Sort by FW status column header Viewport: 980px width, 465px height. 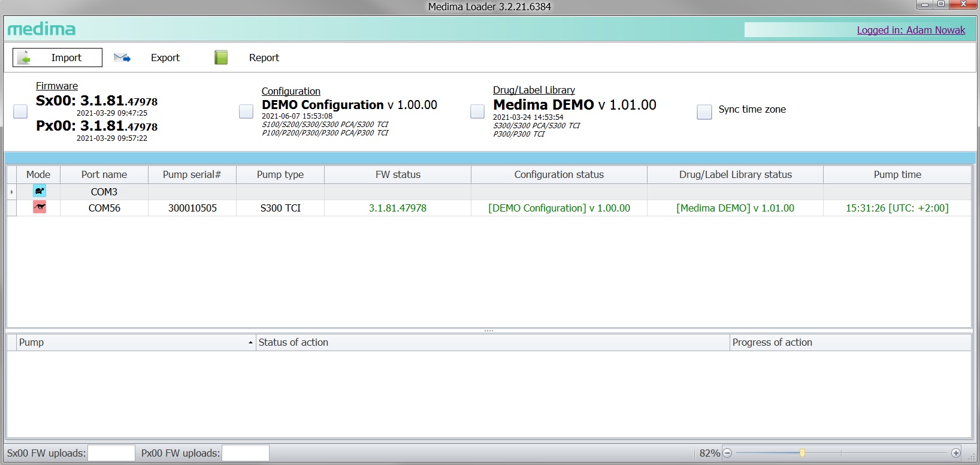click(x=398, y=174)
